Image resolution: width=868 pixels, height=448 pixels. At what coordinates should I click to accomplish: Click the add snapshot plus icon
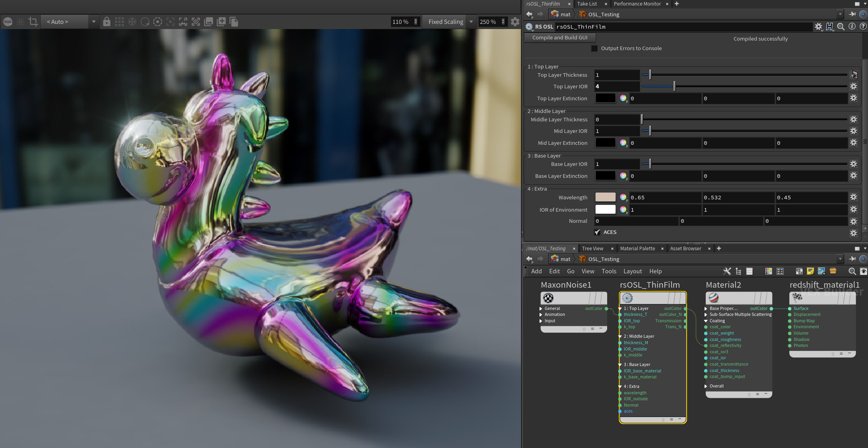coord(221,22)
